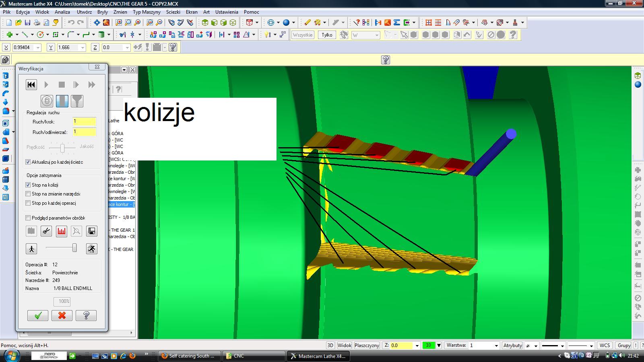The width and height of the screenshot is (644, 362).
Task: Open the Analiza menu
Action: click(62, 12)
